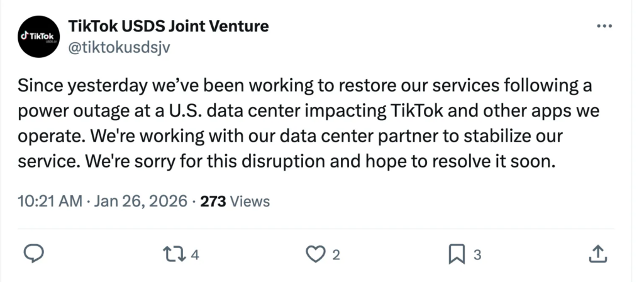Open the three-dot more options menu
Image resolution: width=644 pixels, height=282 pixels.
point(603,26)
